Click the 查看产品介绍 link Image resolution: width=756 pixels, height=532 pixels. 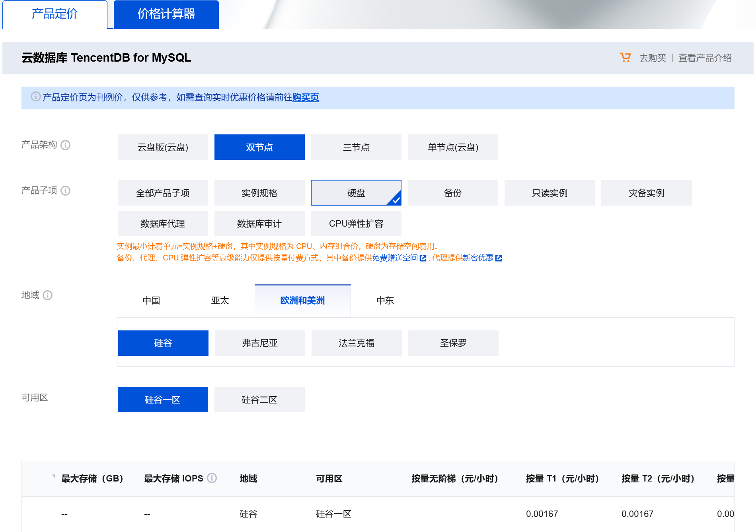[705, 58]
